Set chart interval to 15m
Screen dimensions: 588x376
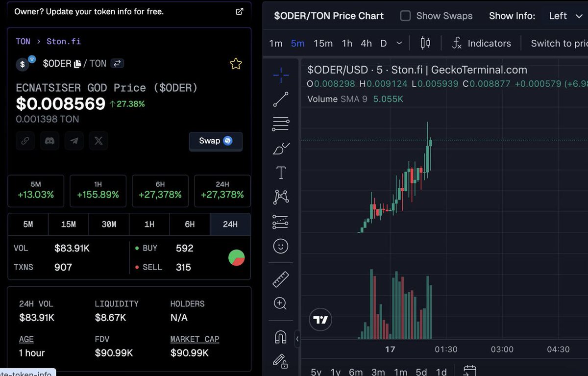(x=323, y=43)
